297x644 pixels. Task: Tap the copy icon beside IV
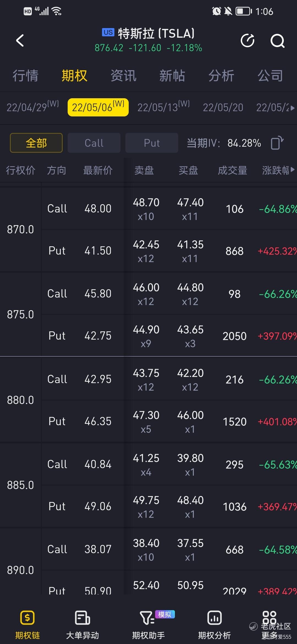pyautogui.click(x=277, y=143)
